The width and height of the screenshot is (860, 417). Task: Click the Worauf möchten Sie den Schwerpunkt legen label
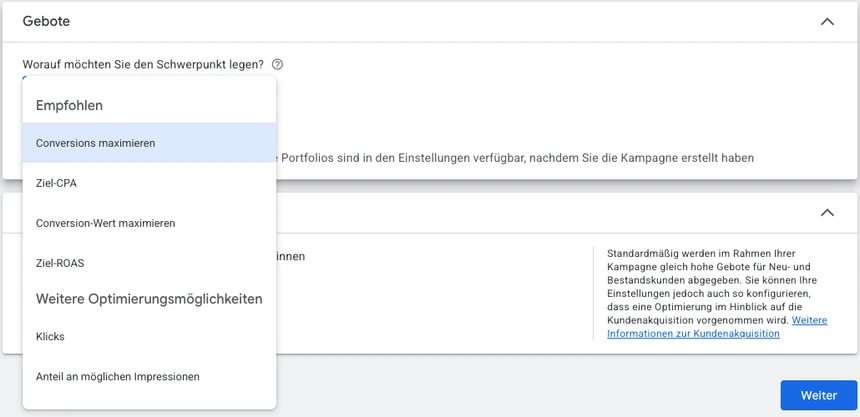coord(143,65)
